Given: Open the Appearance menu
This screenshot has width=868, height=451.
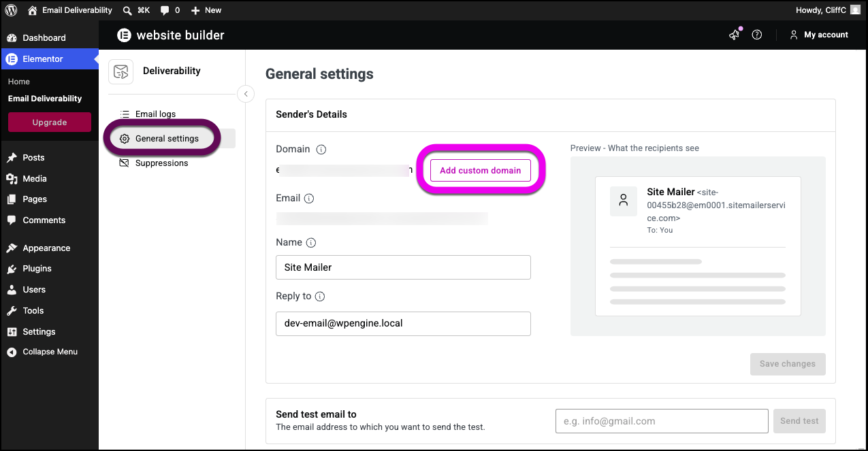Looking at the screenshot, I should point(49,248).
